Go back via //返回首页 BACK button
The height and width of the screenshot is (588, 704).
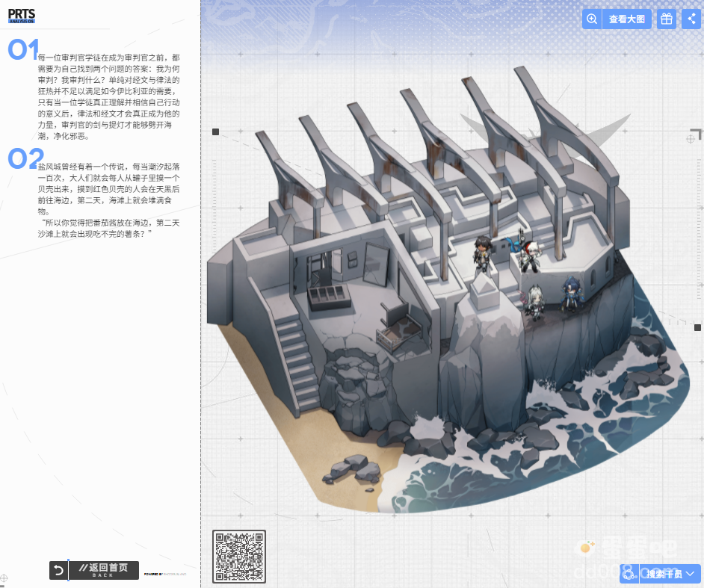[x=104, y=571]
